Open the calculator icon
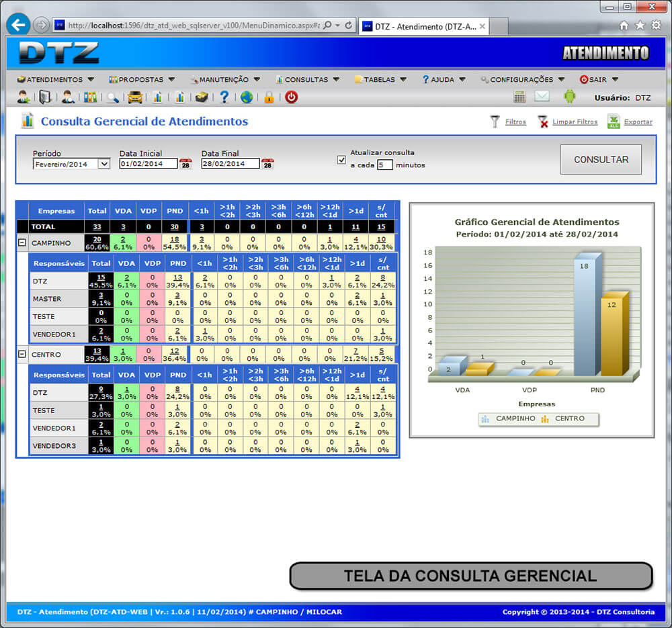Screen dimensions: 672x628 coord(519,97)
